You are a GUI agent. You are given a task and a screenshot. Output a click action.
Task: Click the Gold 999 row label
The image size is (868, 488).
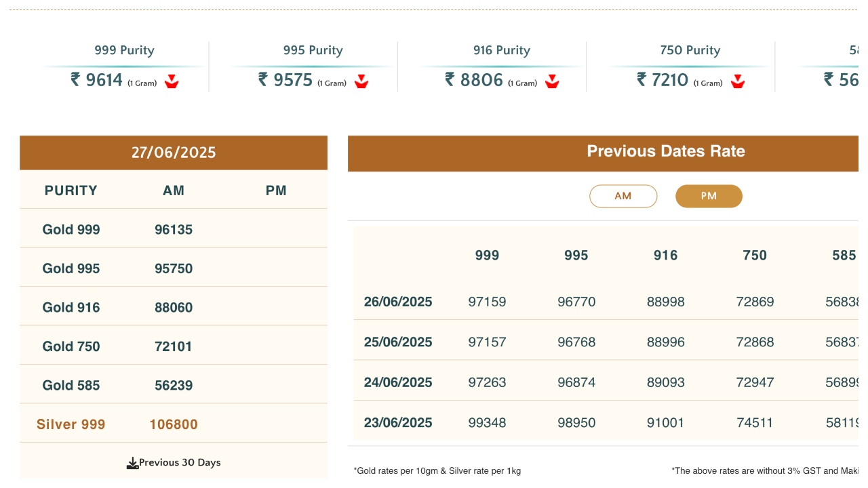pos(71,230)
